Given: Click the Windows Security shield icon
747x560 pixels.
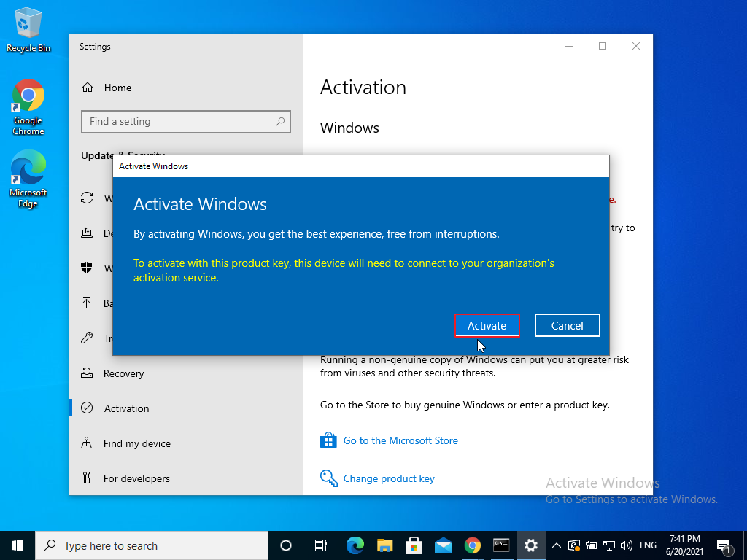Looking at the screenshot, I should point(87,268).
